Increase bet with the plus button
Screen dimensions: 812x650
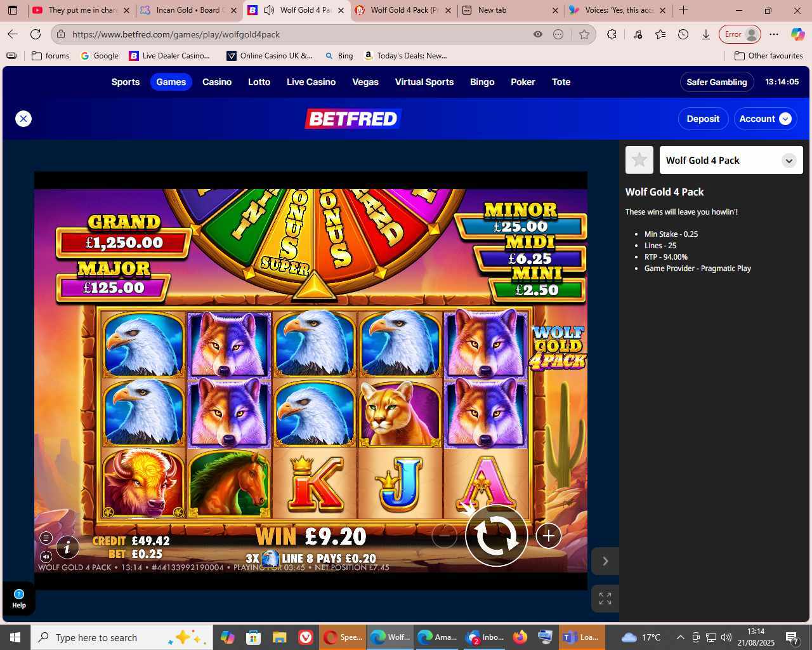pyautogui.click(x=548, y=536)
